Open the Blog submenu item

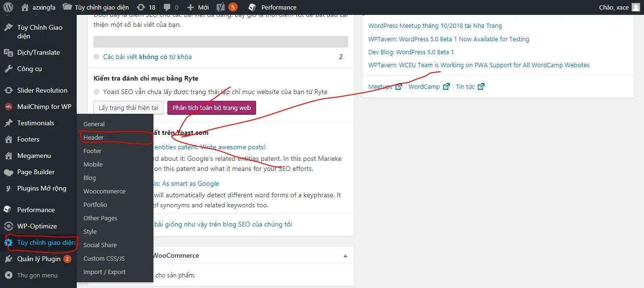pos(90,178)
